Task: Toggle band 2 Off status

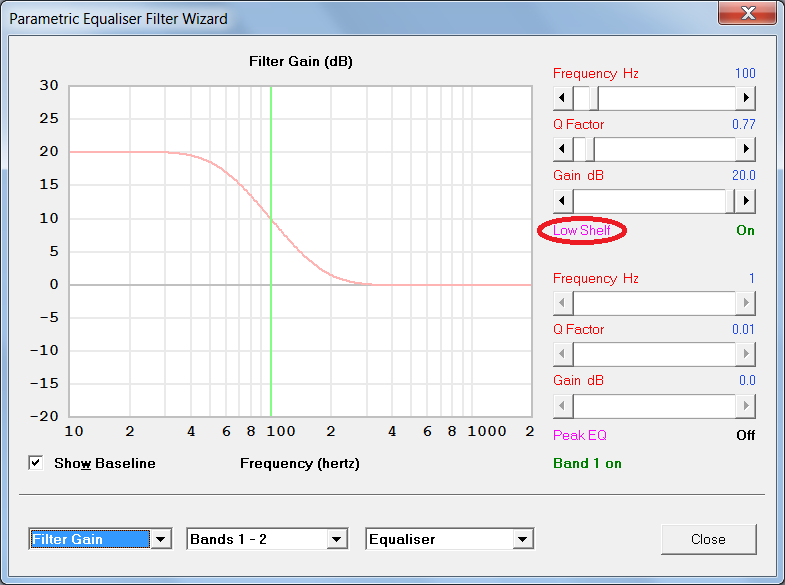Action: click(x=745, y=435)
